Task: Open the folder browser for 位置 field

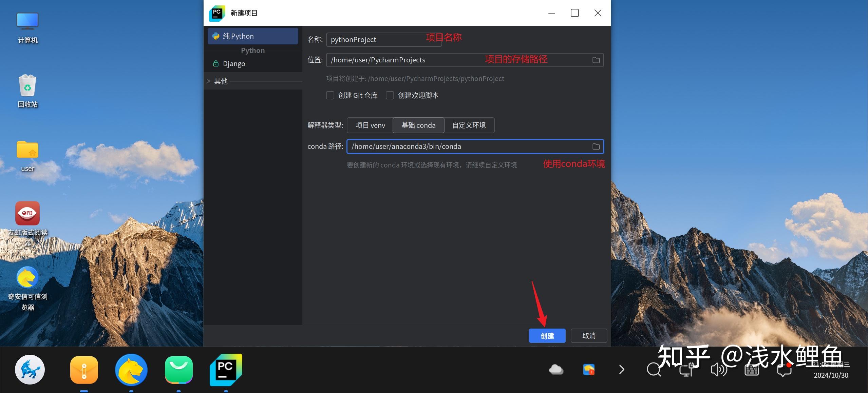Action: tap(596, 60)
